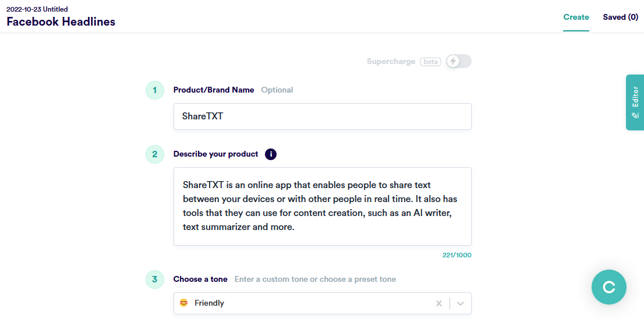Click the info icon beside Describe your product

[x=271, y=154]
